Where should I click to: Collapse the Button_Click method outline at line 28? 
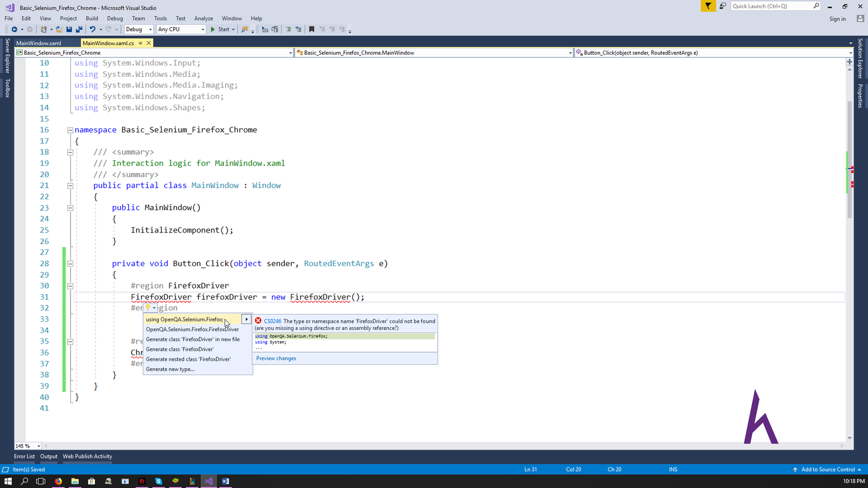(70, 264)
